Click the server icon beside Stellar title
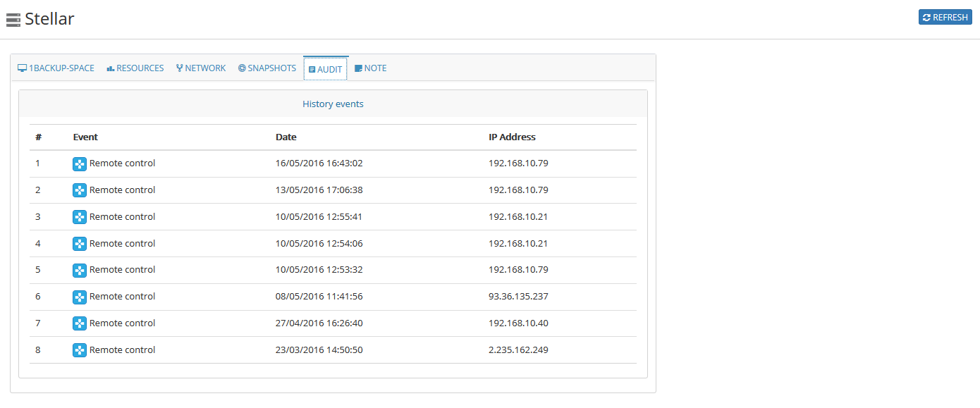980x408 pixels. click(x=13, y=20)
